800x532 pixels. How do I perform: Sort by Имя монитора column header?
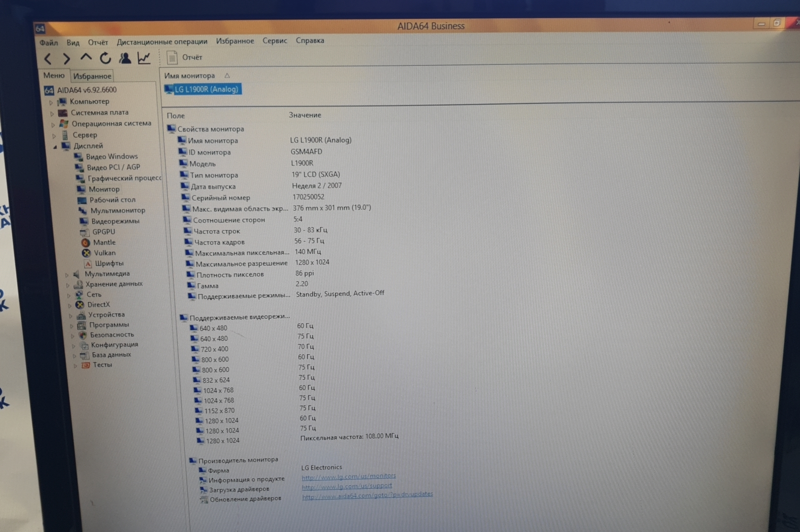click(x=190, y=76)
